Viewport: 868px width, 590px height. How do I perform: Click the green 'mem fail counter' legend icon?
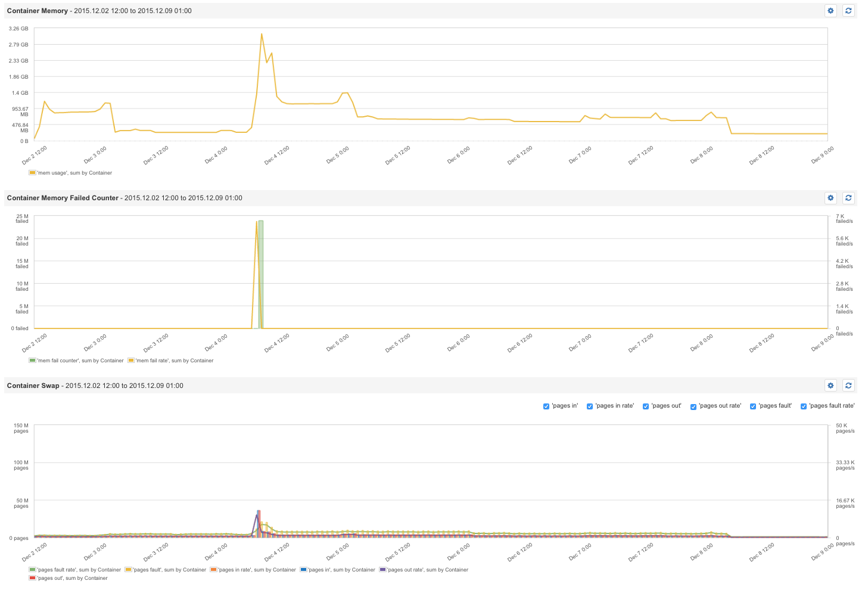tap(32, 360)
